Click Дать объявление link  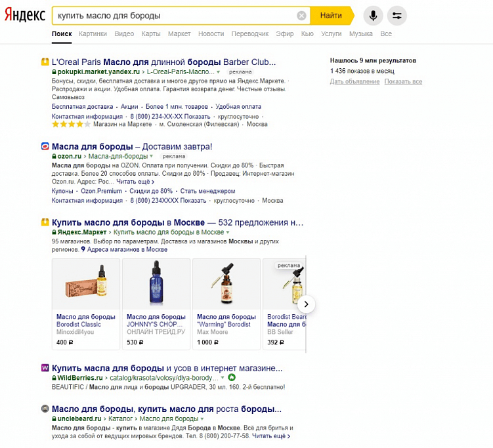tap(354, 82)
